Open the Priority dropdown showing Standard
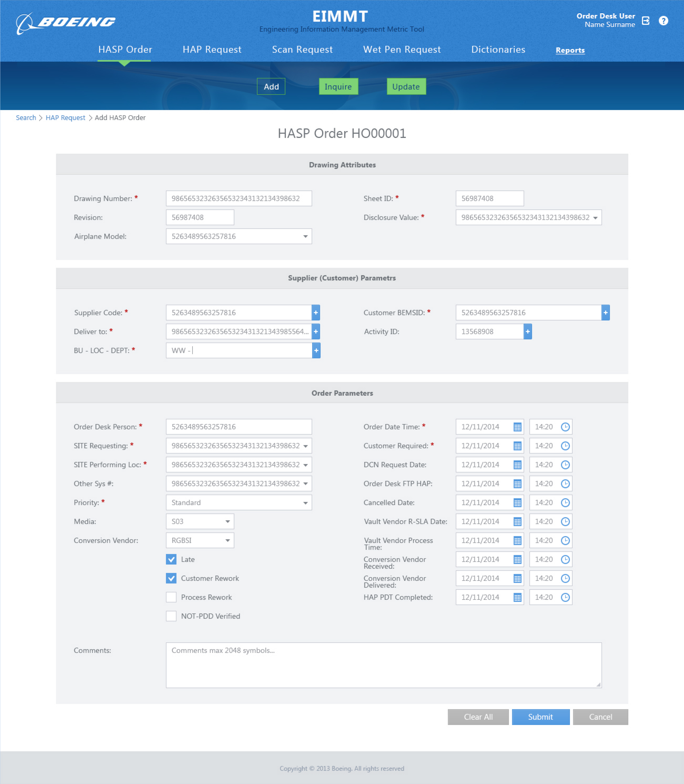684x784 pixels. point(305,503)
